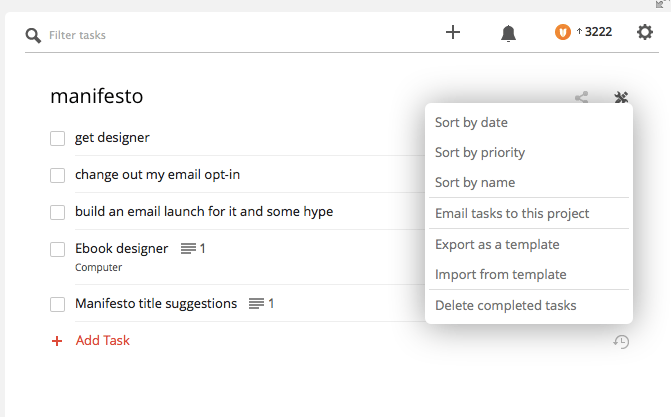Open the settings gear icon
This screenshot has height=417, width=671.
(x=645, y=32)
